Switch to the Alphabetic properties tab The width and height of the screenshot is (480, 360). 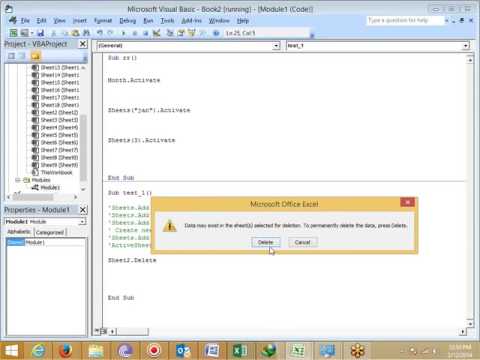click(19, 232)
